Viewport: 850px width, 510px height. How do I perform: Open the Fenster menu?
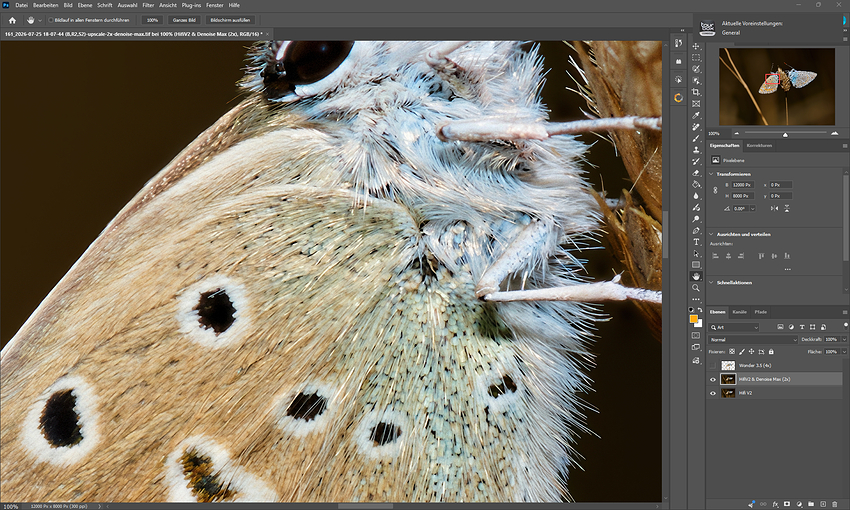215,5
